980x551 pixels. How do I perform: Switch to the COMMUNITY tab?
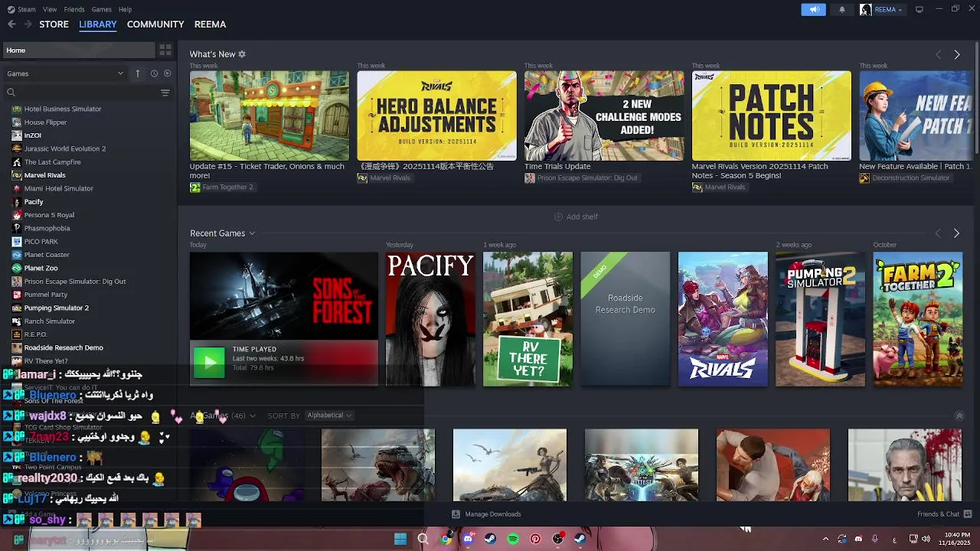point(155,24)
